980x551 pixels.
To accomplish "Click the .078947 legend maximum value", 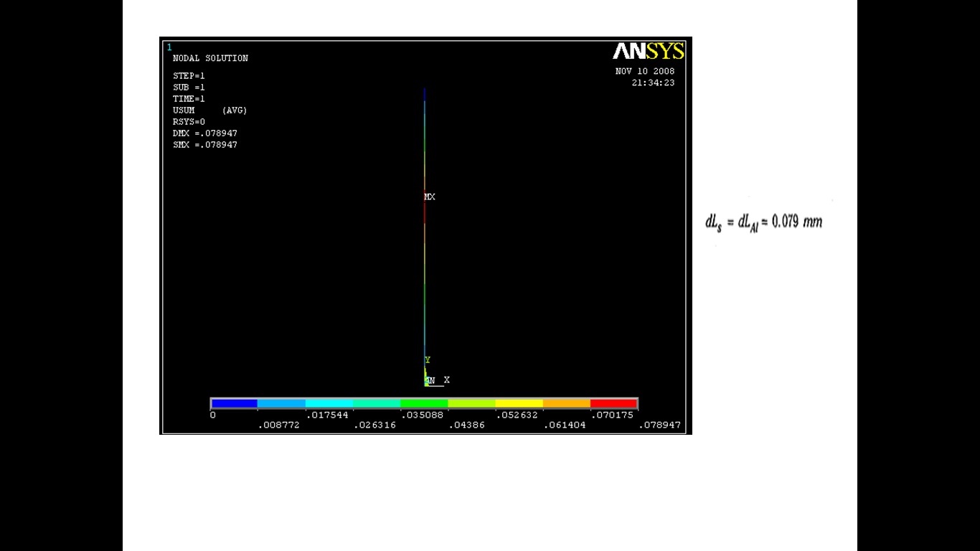I will coord(659,425).
